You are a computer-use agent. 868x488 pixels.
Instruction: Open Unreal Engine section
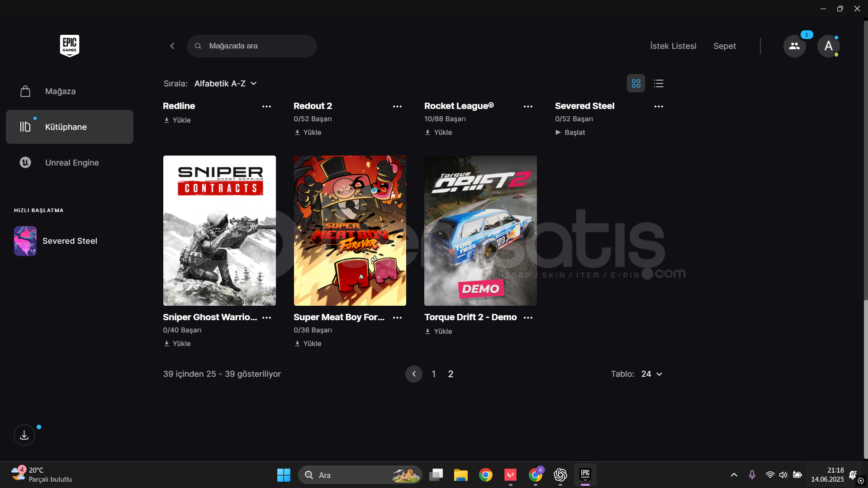[x=70, y=163]
